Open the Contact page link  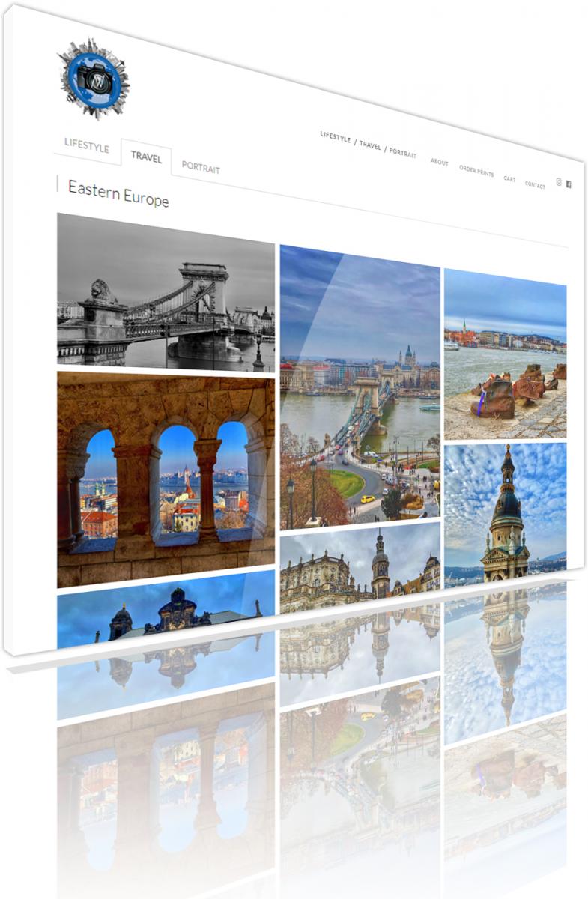coord(535,185)
